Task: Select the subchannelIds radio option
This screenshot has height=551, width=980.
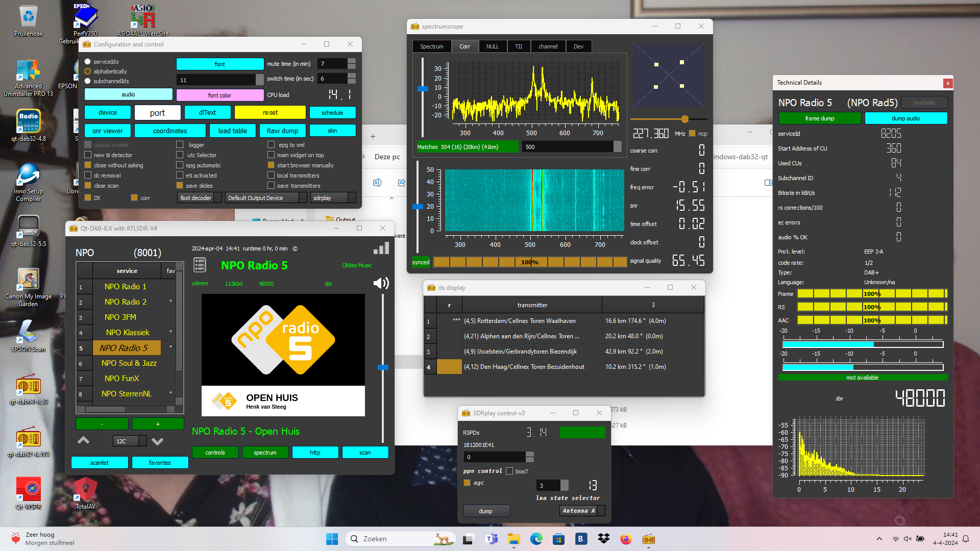Action: point(88,81)
